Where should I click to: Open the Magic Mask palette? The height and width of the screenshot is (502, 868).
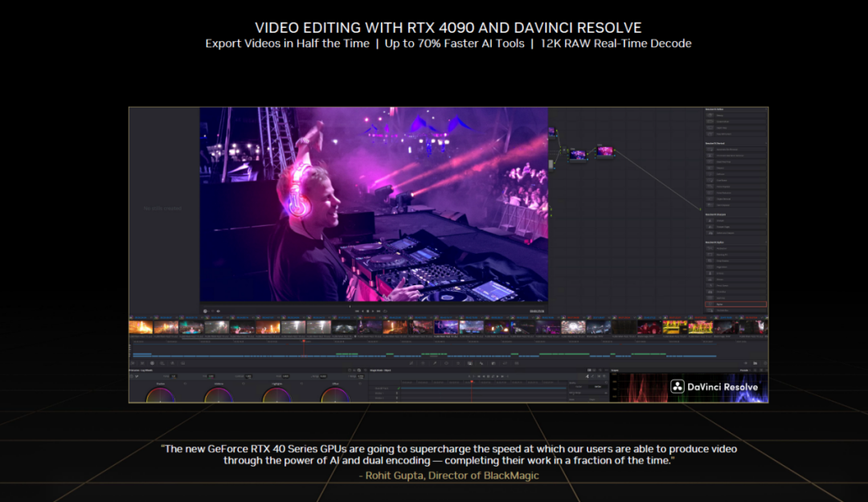click(x=470, y=363)
